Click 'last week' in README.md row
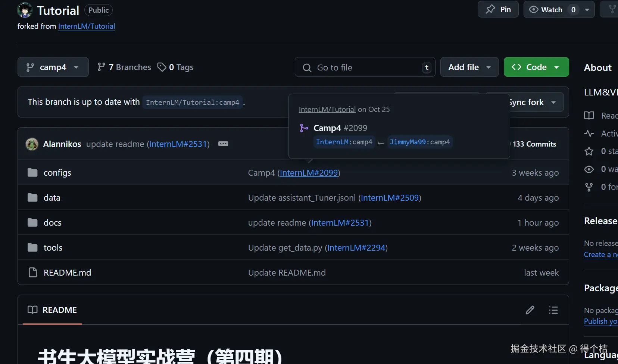This screenshot has height=364, width=618. (541, 273)
